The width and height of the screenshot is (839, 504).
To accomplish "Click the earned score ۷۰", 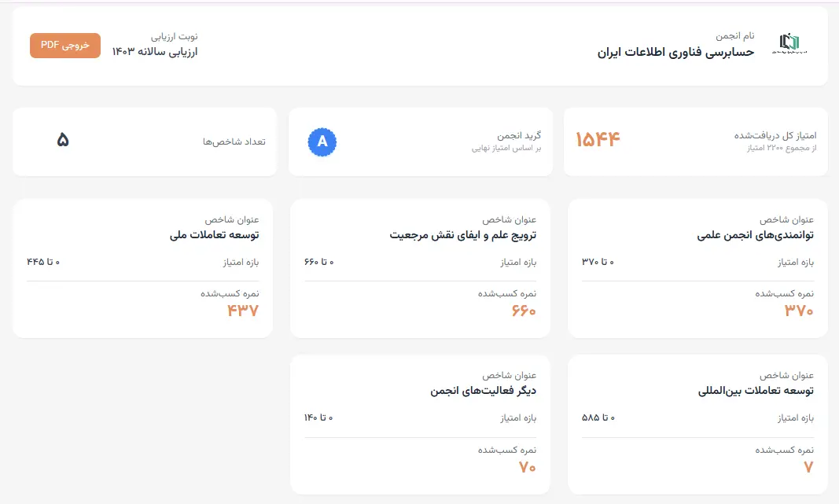I will 527,467.
